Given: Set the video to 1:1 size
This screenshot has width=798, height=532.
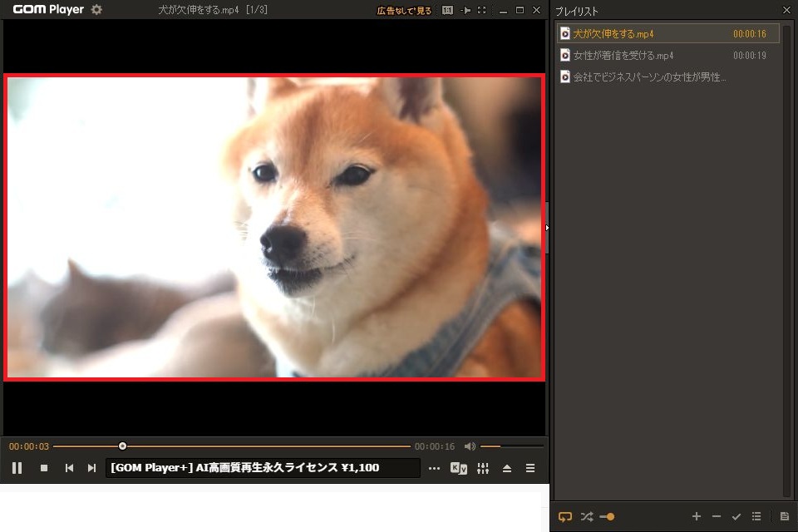Looking at the screenshot, I should (x=447, y=10).
